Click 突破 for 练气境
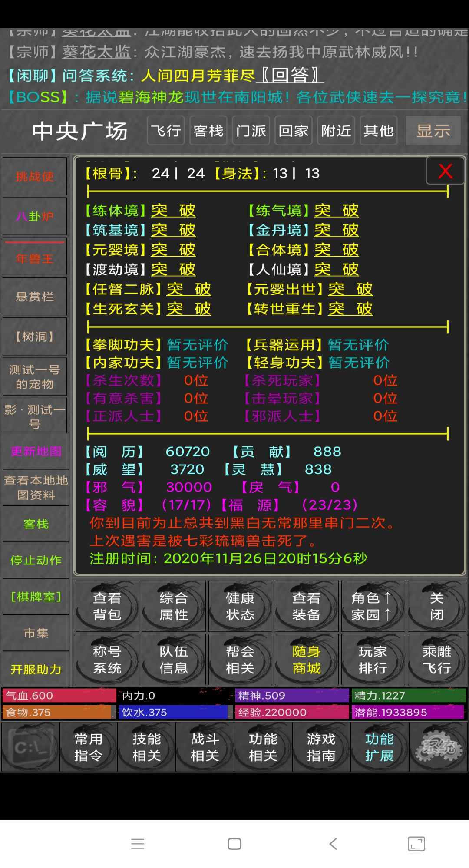Screen dimensions: 469x868 (337, 211)
